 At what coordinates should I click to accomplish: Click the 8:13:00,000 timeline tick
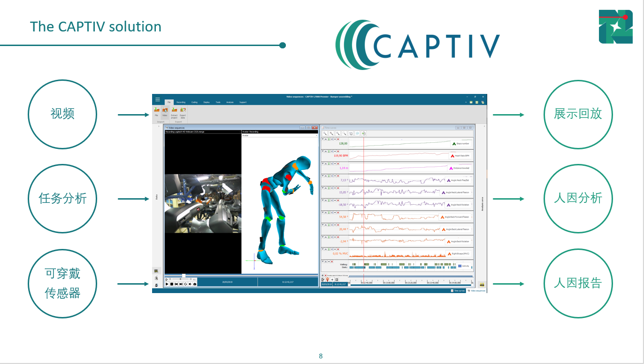[389, 283]
